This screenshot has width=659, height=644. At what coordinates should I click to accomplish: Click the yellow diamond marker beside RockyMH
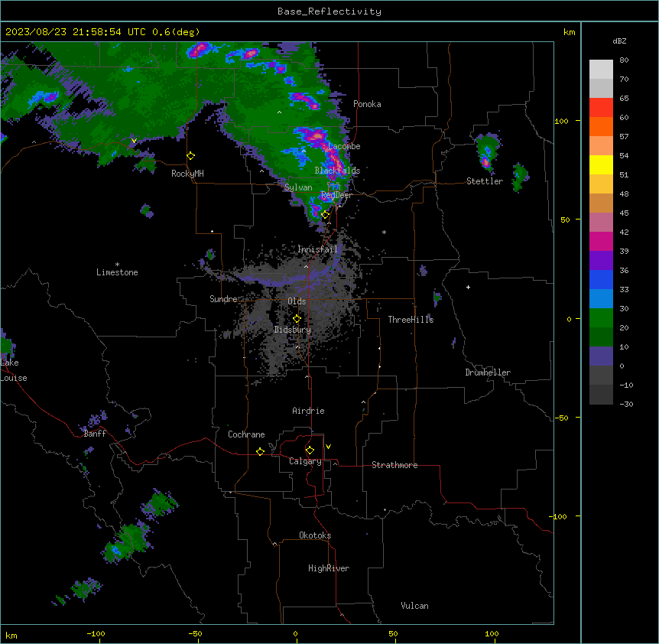pyautogui.click(x=191, y=156)
